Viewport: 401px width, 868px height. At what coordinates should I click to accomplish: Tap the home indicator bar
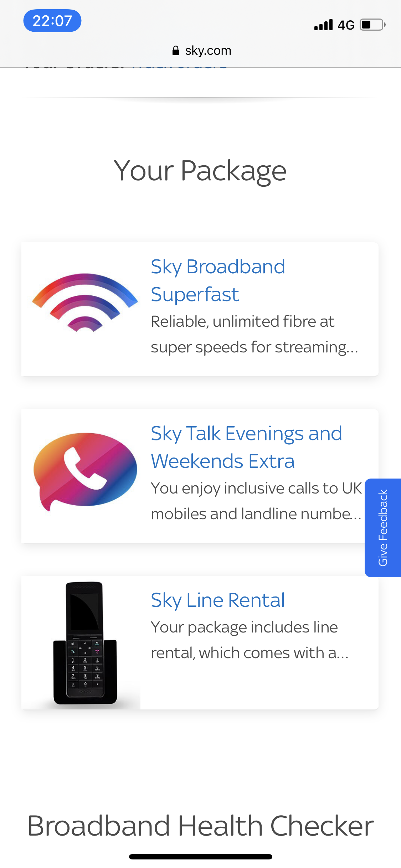(201, 857)
